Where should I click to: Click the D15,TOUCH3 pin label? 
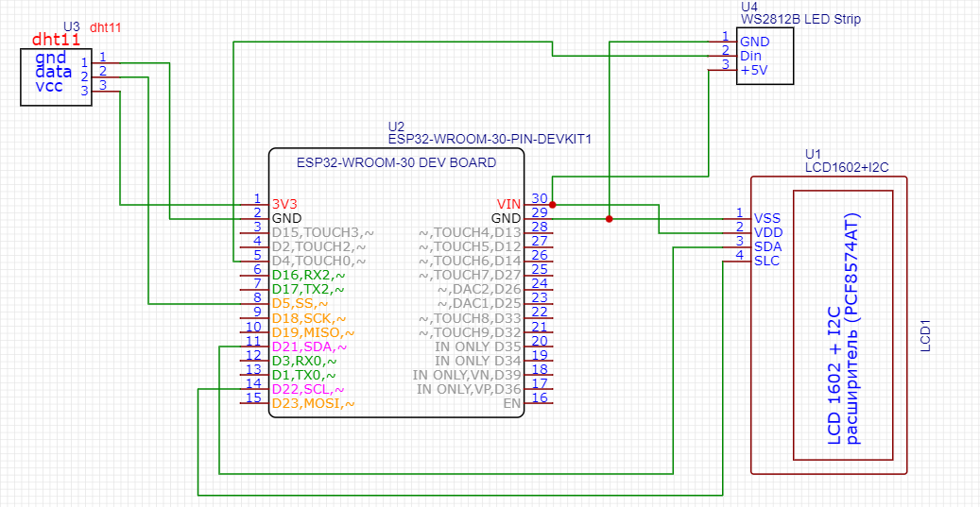322,233
